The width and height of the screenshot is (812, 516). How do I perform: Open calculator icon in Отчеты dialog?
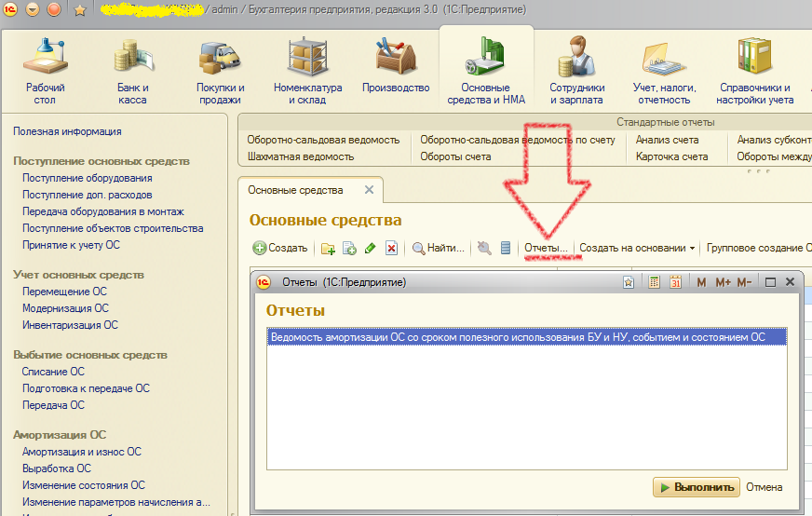pos(654,282)
